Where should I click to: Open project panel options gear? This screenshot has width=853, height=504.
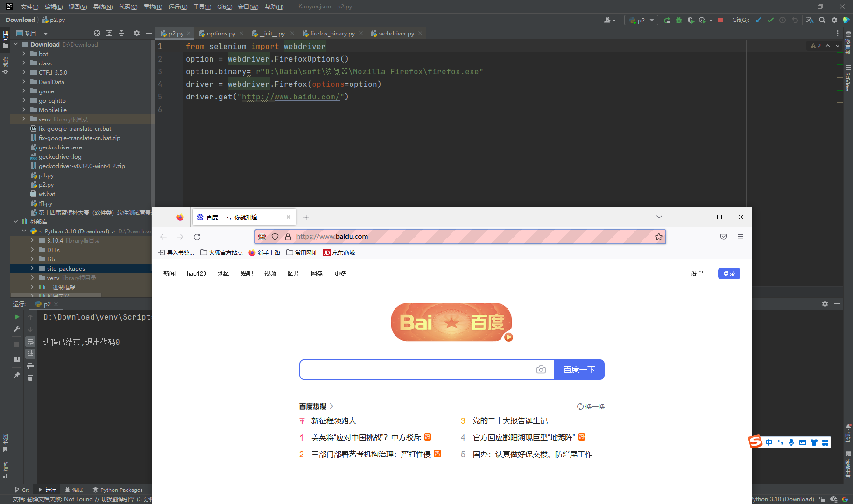[137, 33]
